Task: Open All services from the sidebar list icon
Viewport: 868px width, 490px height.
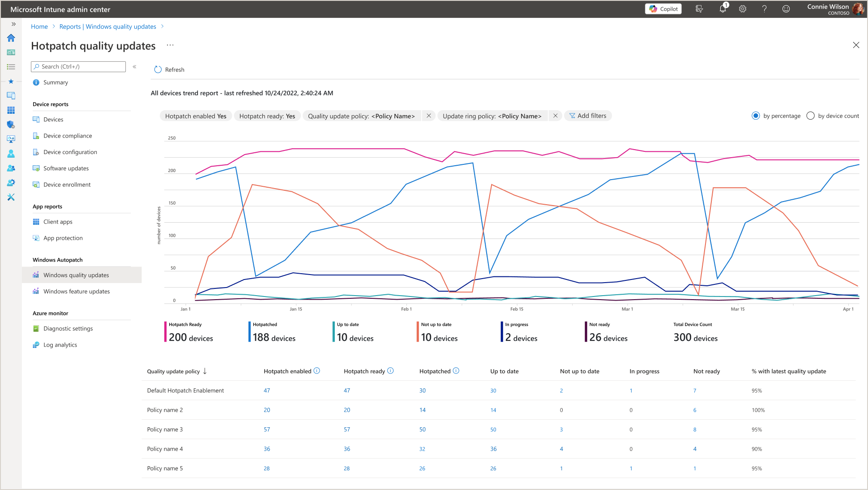Action: (x=11, y=66)
